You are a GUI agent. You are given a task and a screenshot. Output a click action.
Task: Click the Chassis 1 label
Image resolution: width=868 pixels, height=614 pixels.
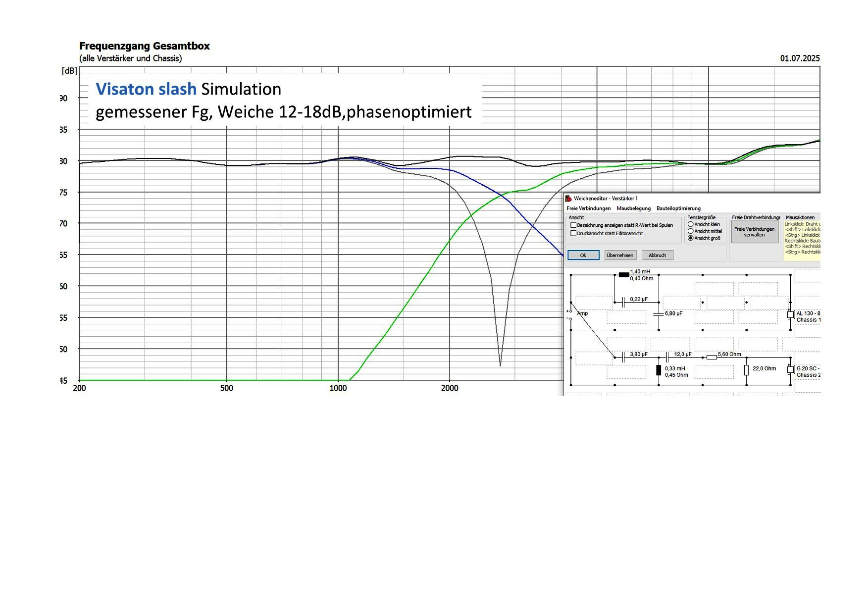coord(808,320)
